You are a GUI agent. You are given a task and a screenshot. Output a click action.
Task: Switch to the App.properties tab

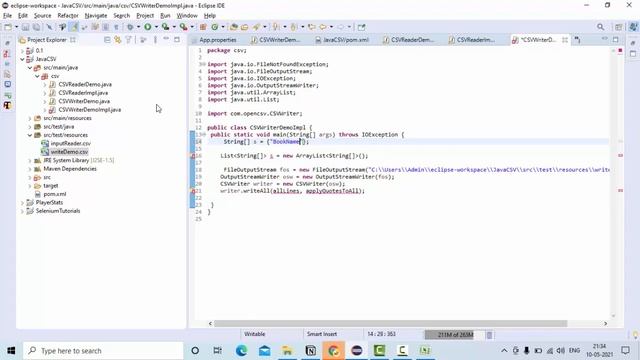tap(218, 40)
